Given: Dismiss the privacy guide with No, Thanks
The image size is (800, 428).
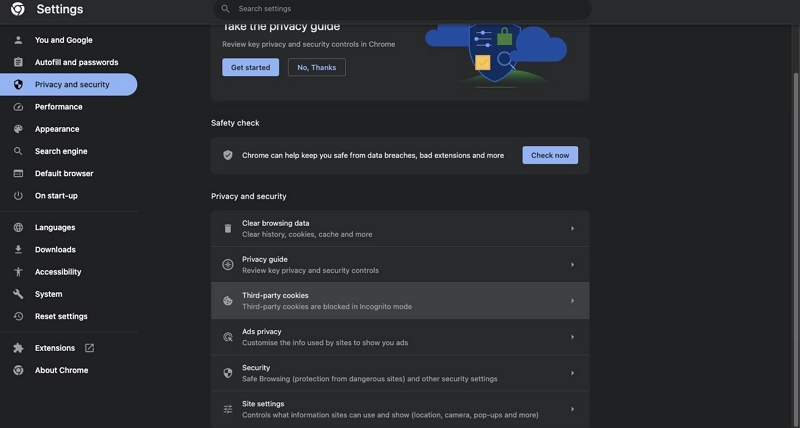Looking at the screenshot, I should click(316, 67).
